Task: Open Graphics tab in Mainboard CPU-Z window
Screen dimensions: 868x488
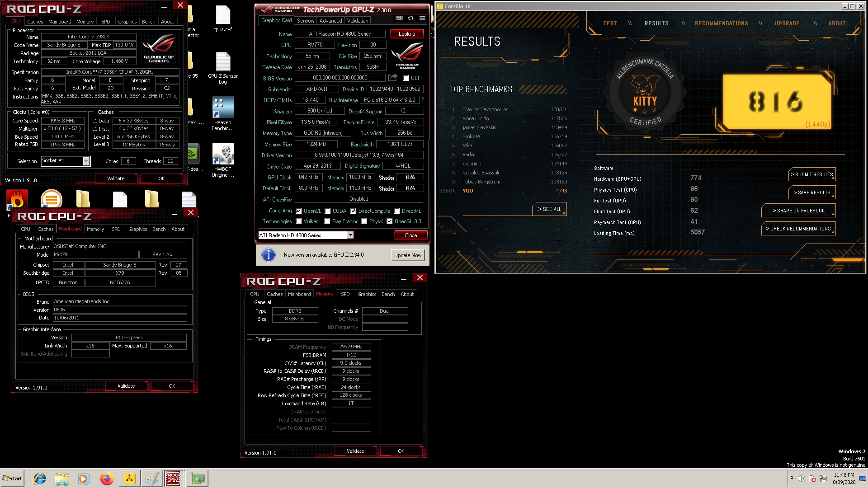Action: pos(137,229)
